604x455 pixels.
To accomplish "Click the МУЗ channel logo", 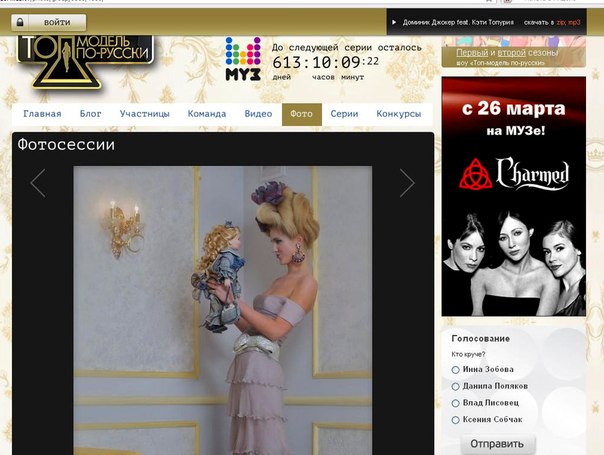I will pyautogui.click(x=243, y=59).
